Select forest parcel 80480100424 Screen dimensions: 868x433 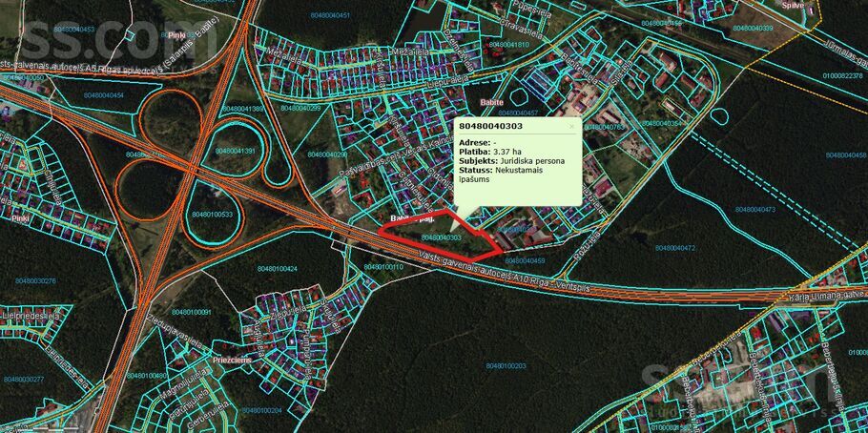click(x=277, y=269)
